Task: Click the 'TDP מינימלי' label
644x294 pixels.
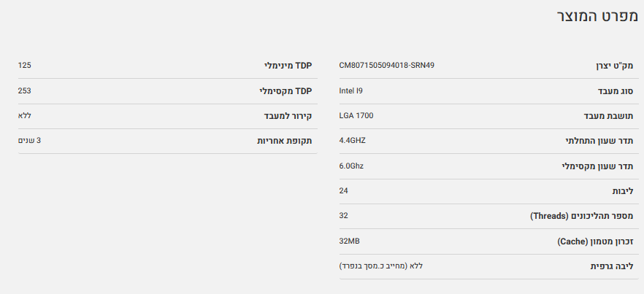Action: [x=288, y=66]
